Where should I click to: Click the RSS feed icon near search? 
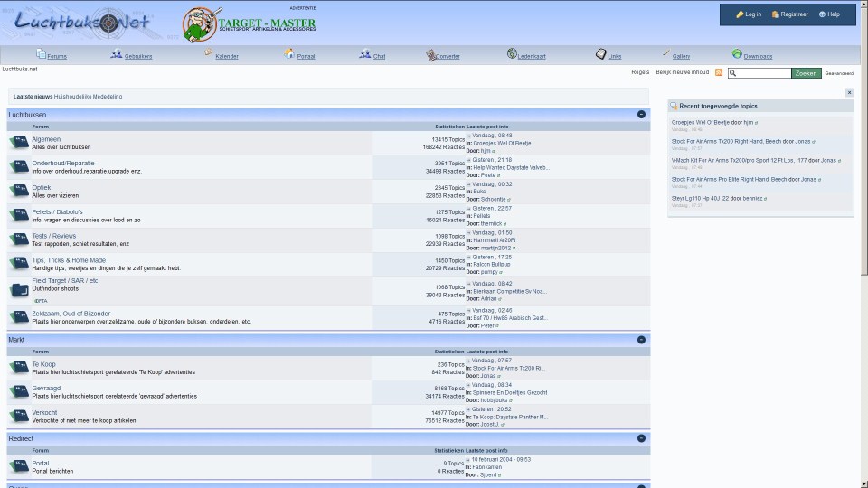(719, 72)
